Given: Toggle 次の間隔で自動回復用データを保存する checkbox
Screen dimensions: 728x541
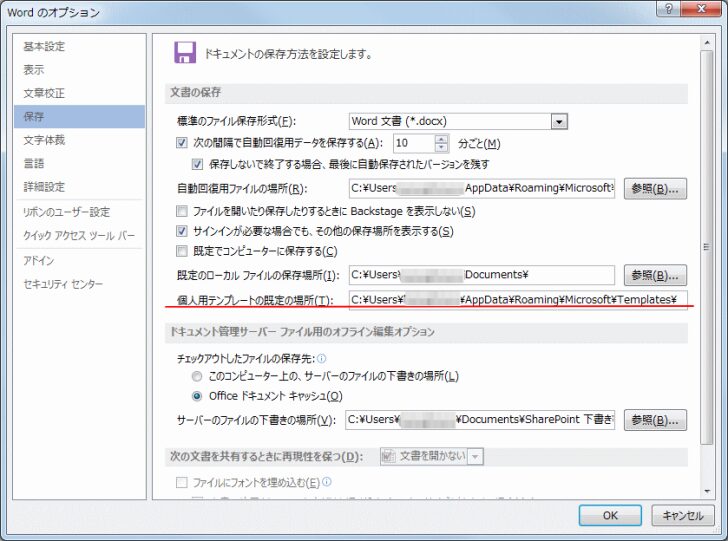Looking at the screenshot, I should click(x=182, y=143).
